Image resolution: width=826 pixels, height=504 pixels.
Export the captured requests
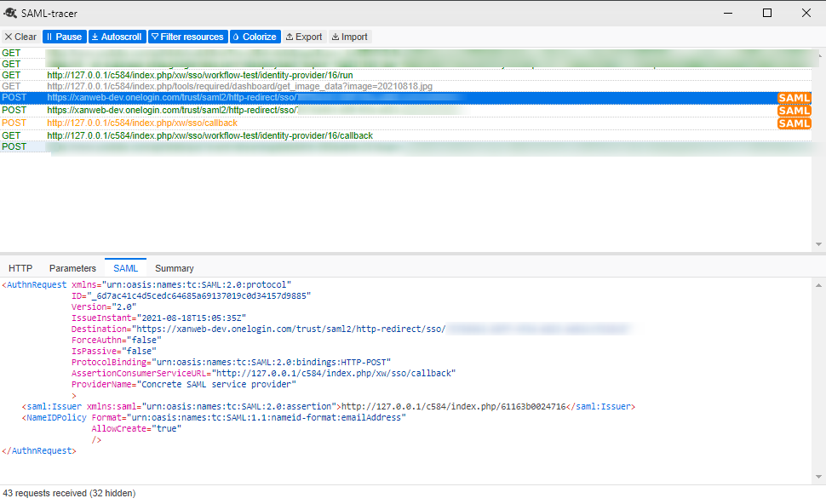(x=304, y=37)
